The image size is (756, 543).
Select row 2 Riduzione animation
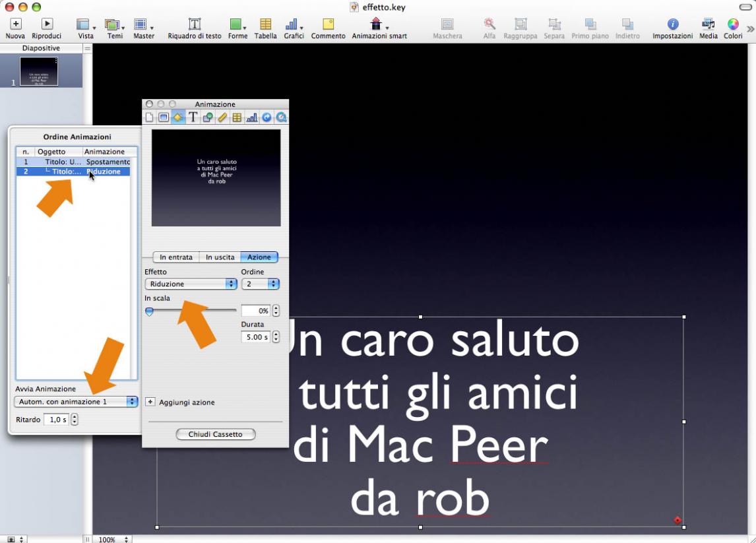pyautogui.click(x=73, y=171)
